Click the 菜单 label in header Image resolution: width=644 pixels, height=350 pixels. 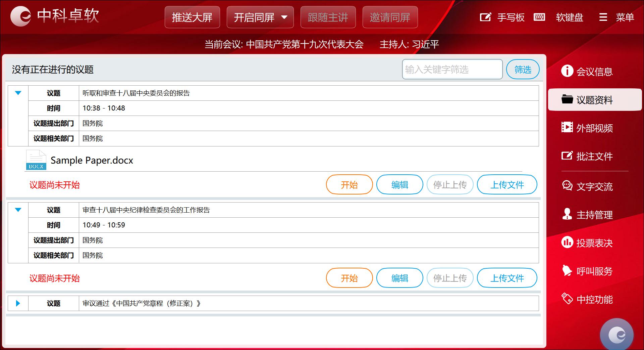pos(625,17)
